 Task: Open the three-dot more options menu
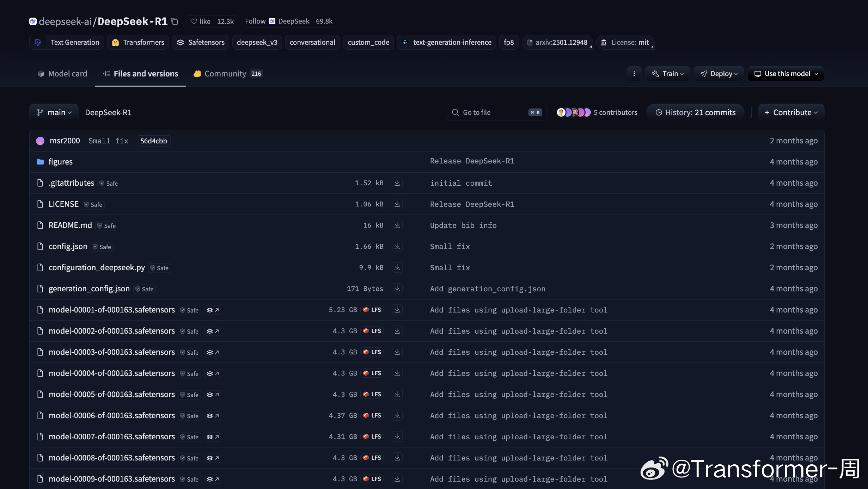coord(634,74)
